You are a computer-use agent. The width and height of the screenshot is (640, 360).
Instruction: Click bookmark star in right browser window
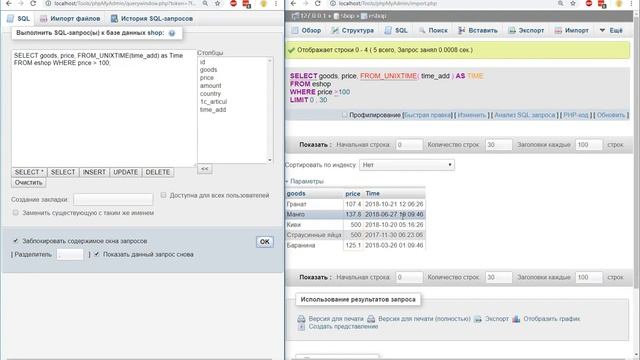[573, 3]
